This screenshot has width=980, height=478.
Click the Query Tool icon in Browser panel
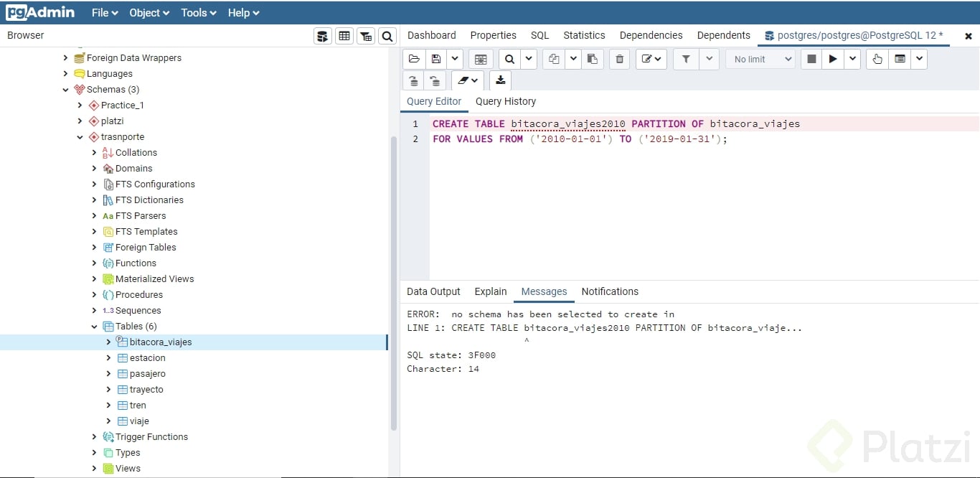coord(323,36)
